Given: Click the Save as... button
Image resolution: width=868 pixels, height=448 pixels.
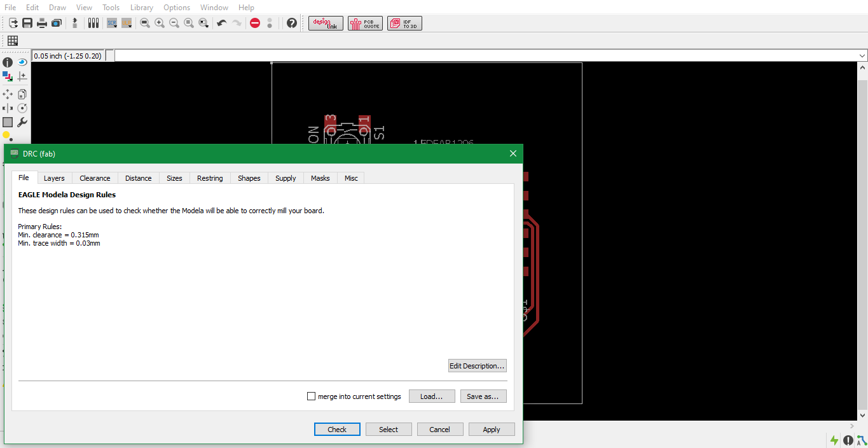Looking at the screenshot, I should click(483, 396).
